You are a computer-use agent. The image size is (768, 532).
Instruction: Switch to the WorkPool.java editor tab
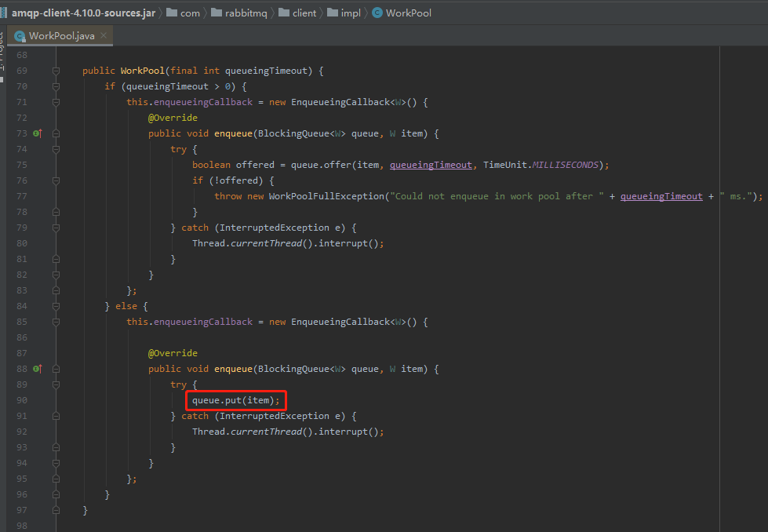coord(61,36)
